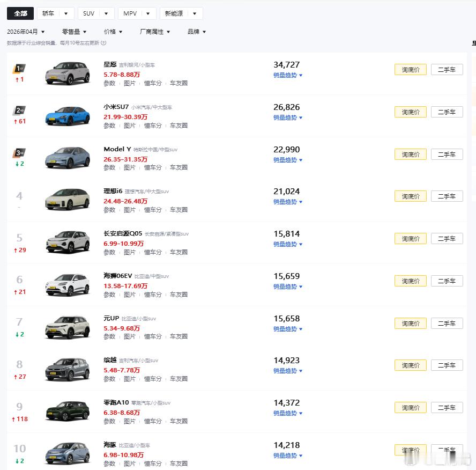476x470 pixels.
Task: Expand the 厂商属性 filter
Action: coord(155,32)
